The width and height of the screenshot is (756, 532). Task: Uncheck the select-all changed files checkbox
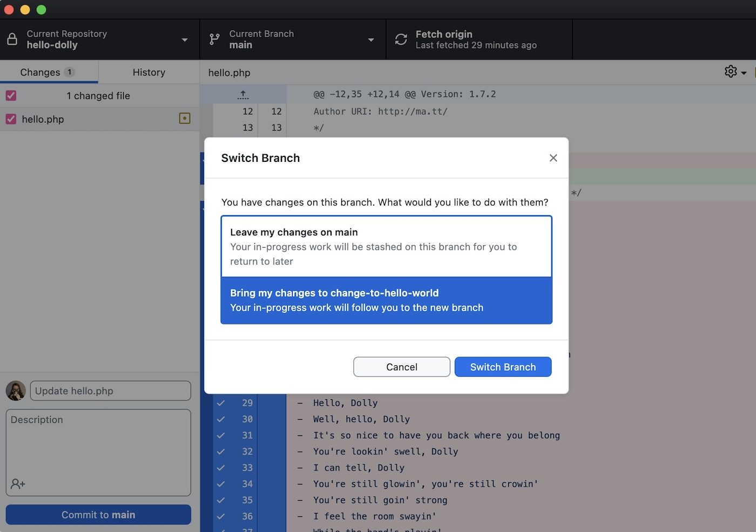tap(11, 96)
